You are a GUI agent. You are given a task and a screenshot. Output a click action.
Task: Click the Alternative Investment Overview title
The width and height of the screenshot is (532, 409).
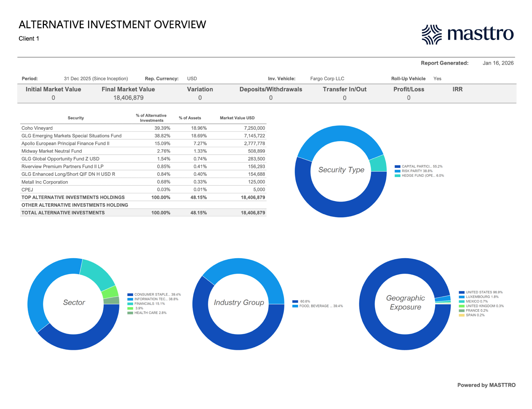(112, 25)
